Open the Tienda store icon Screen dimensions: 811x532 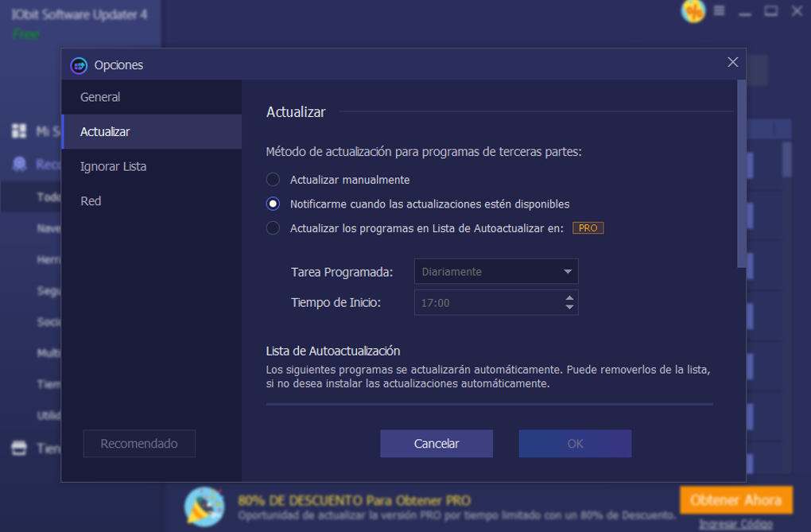click(x=18, y=448)
